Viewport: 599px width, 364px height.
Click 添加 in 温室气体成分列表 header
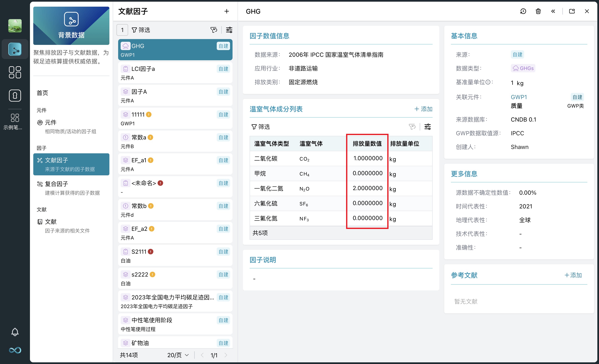coord(423,109)
